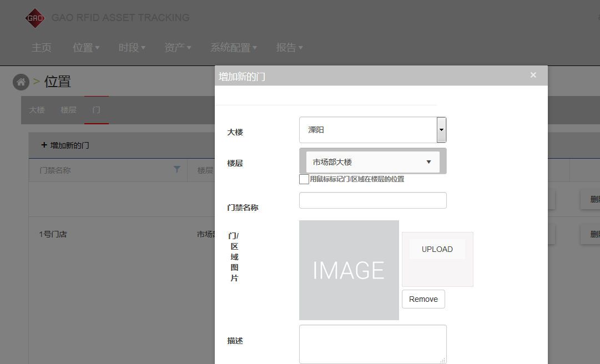Open the 系统配置 menu
Screen dimensions: 600x364
pos(233,48)
